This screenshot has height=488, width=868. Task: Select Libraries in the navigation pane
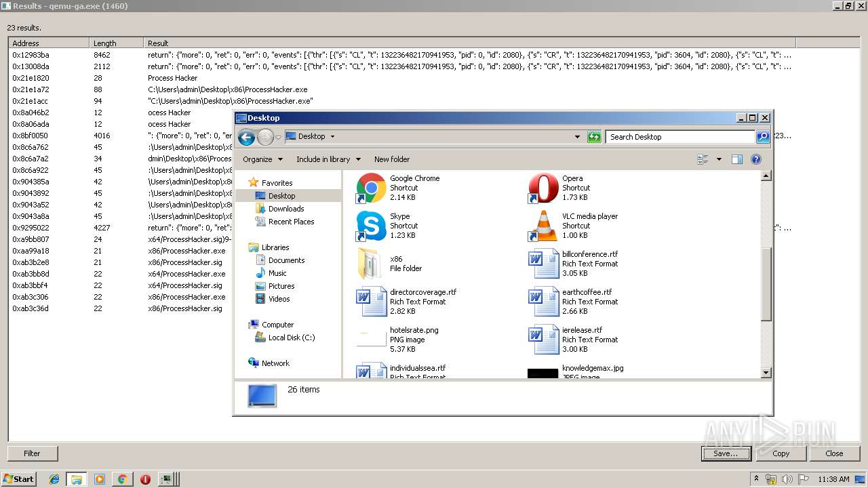(275, 247)
